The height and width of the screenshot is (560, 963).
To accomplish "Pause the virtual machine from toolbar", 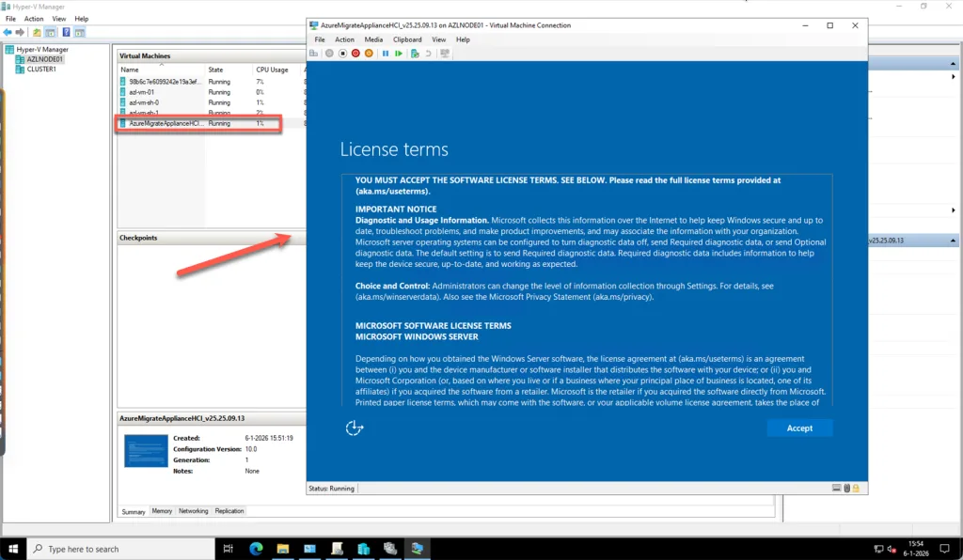I will tap(386, 54).
